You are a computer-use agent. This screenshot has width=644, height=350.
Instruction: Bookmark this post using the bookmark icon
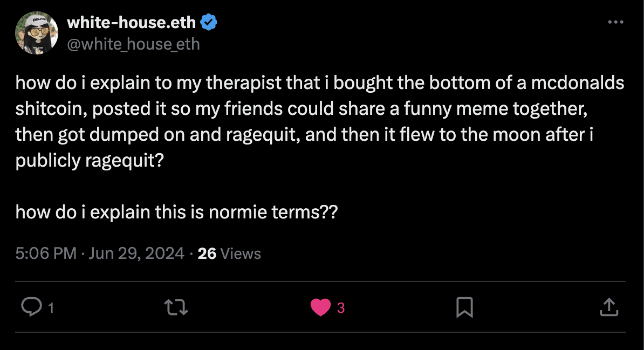click(x=464, y=307)
